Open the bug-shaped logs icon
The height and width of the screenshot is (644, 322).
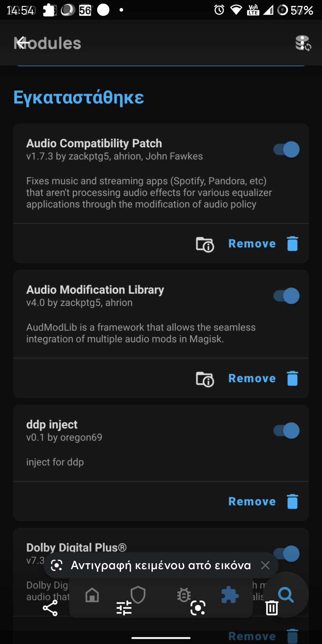click(x=184, y=595)
